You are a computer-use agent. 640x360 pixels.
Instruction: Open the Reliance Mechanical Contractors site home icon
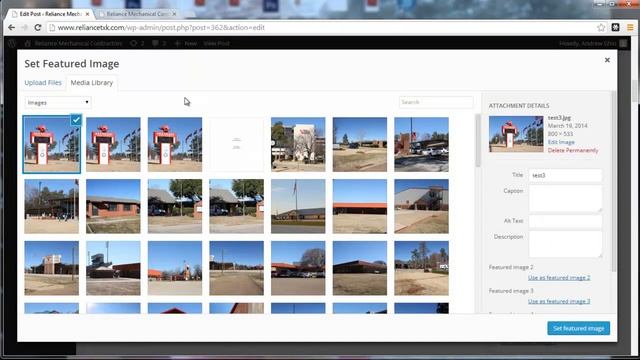point(28,43)
